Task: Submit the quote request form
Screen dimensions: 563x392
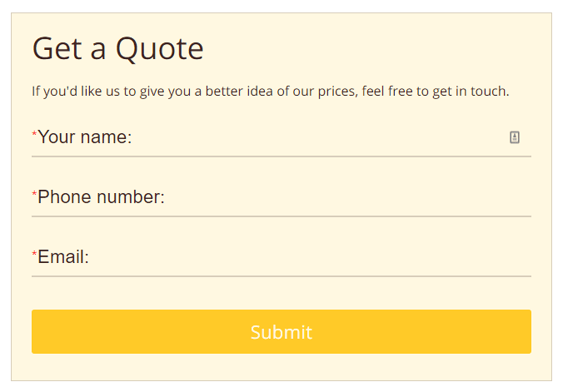Action: (281, 332)
